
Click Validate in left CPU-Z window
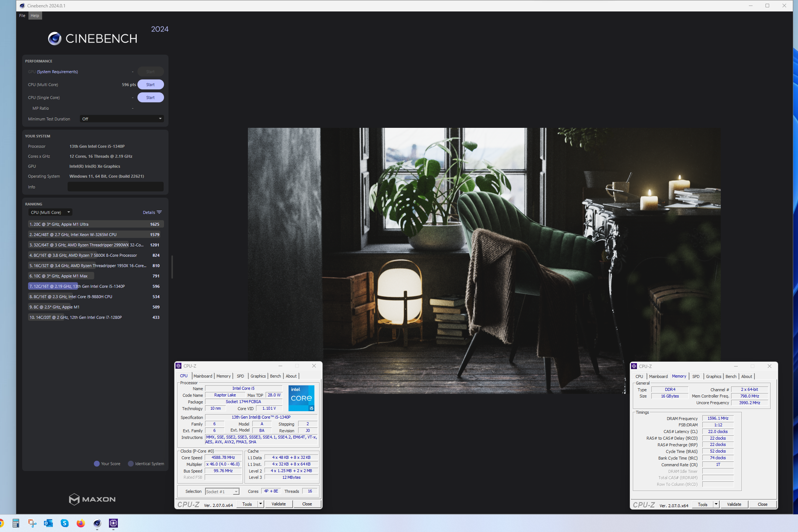279,504
